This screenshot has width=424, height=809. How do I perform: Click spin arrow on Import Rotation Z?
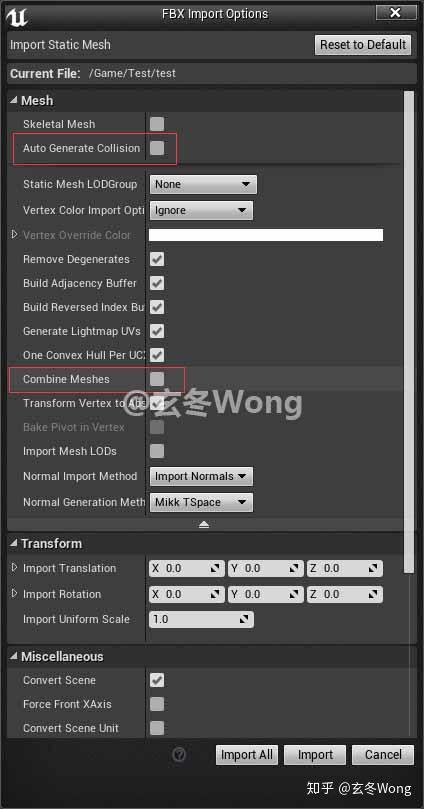[x=372, y=594]
